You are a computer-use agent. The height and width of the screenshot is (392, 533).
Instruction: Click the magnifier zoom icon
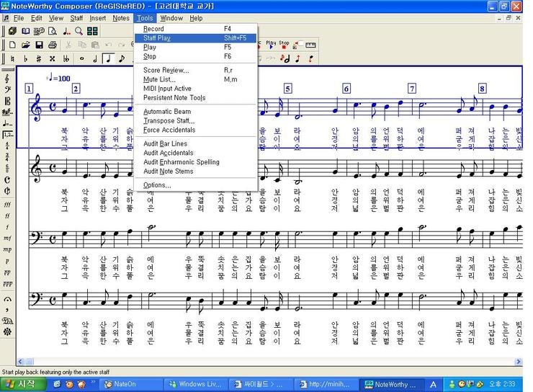coord(79,31)
